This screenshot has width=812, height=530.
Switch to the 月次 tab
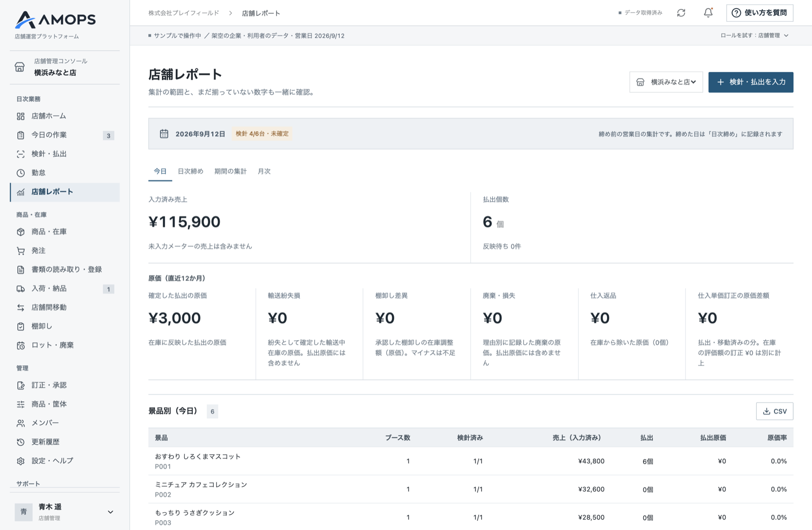pyautogui.click(x=264, y=171)
